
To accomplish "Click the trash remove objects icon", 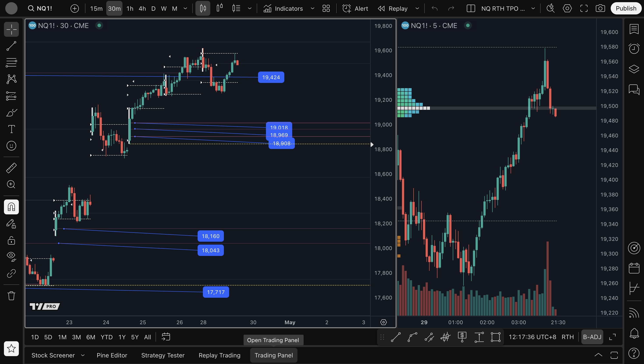I will [11, 296].
